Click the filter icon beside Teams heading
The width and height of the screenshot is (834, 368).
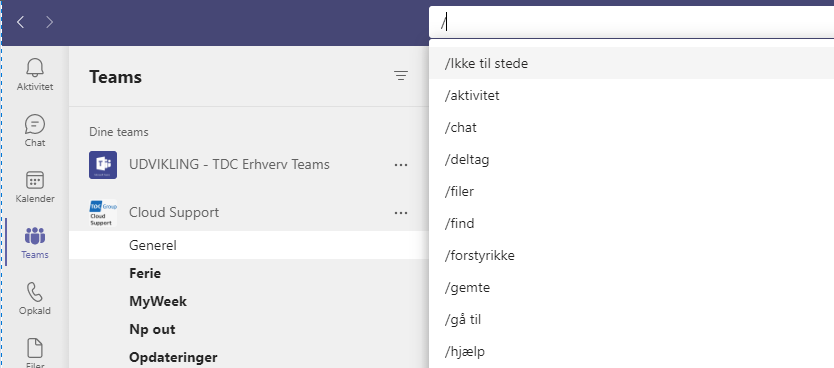(x=401, y=76)
